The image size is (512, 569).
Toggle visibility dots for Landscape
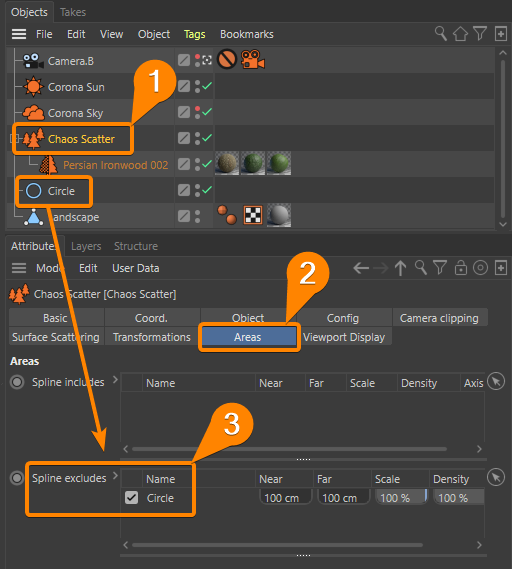[x=197, y=217]
